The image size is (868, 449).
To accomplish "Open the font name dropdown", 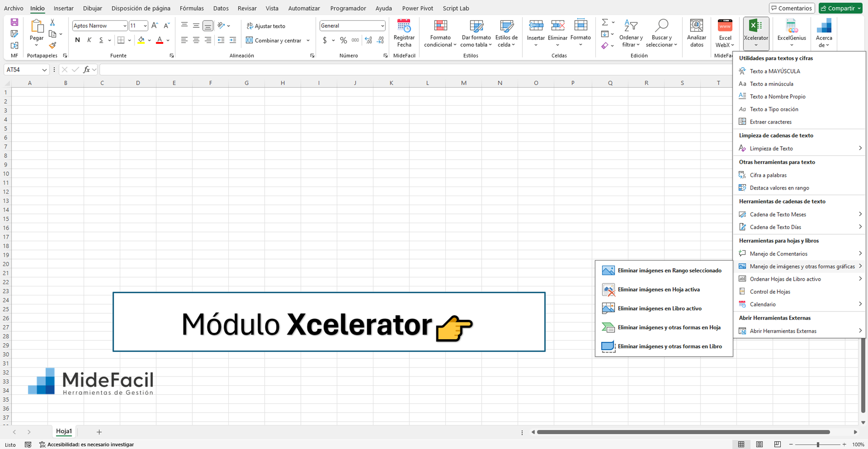I will pyautogui.click(x=125, y=26).
